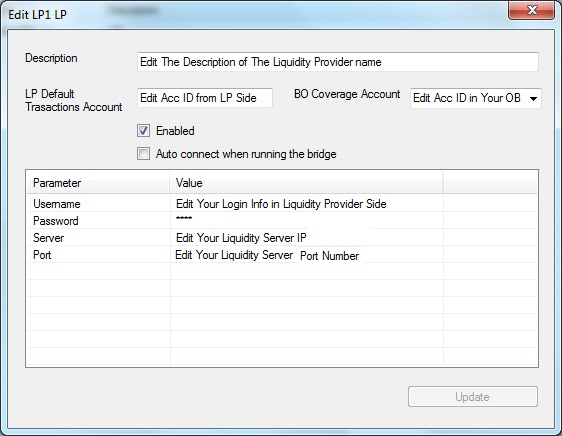Select the Port parameter row
Image resolution: width=562 pixels, height=436 pixels.
[282, 255]
